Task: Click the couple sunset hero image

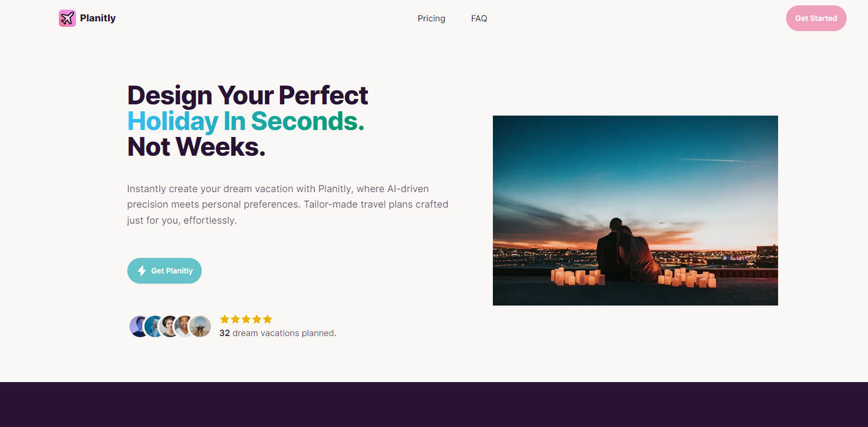Action: pos(635,210)
